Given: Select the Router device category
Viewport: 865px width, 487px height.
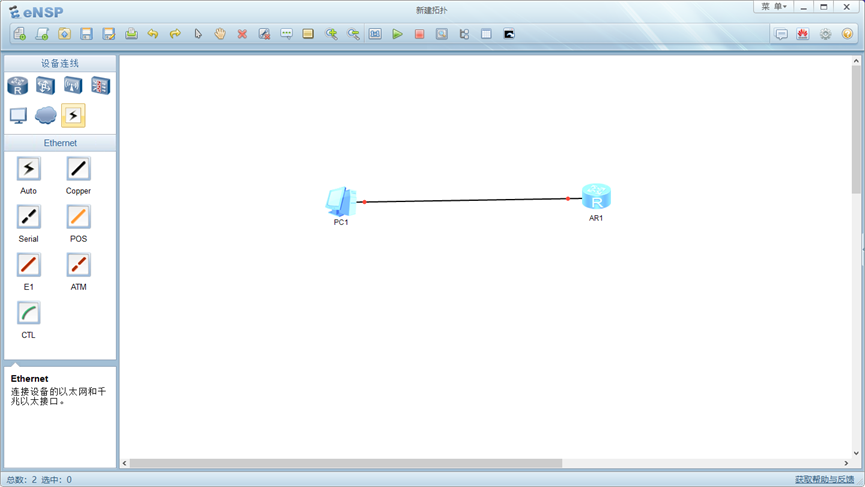Looking at the screenshot, I should 18,85.
